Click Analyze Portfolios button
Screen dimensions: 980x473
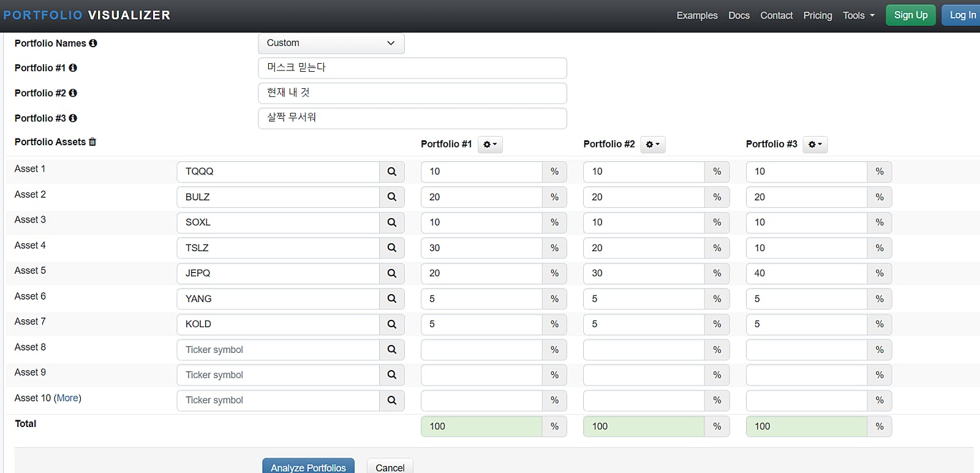coord(309,466)
